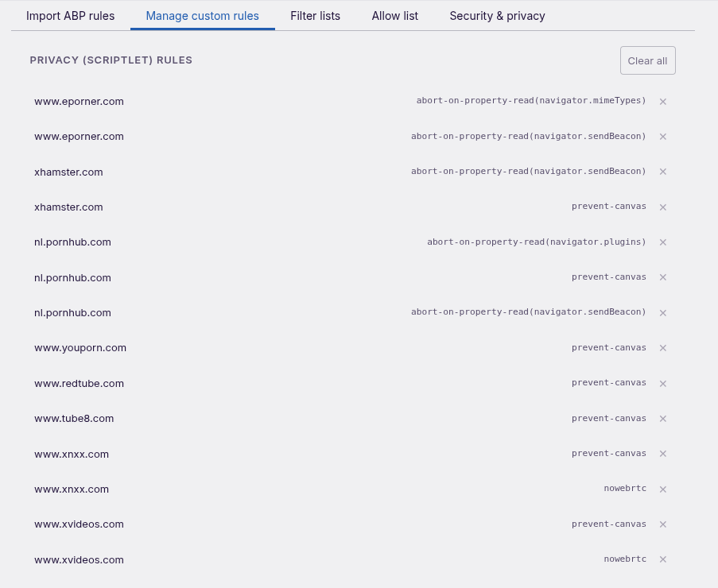
Task: Delete the www.xvideos.com nowebrtc rule
Action: [662, 559]
